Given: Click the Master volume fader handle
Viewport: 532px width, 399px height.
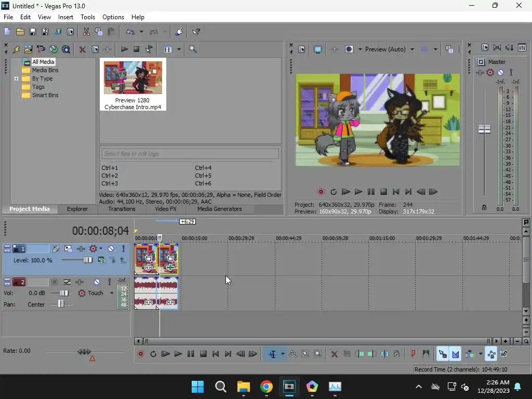Looking at the screenshot, I should tap(484, 129).
